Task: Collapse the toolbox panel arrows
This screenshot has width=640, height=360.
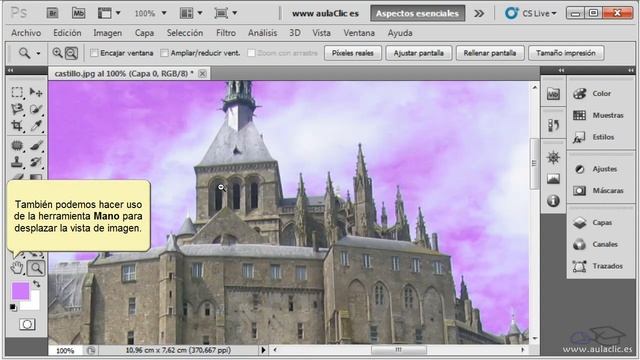Action: 10,70
